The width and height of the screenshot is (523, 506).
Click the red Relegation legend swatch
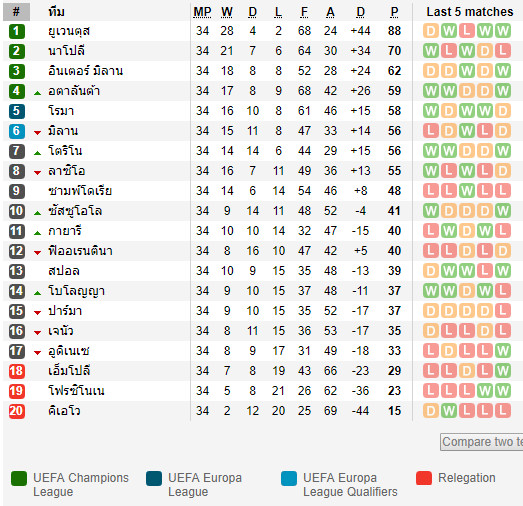click(424, 478)
